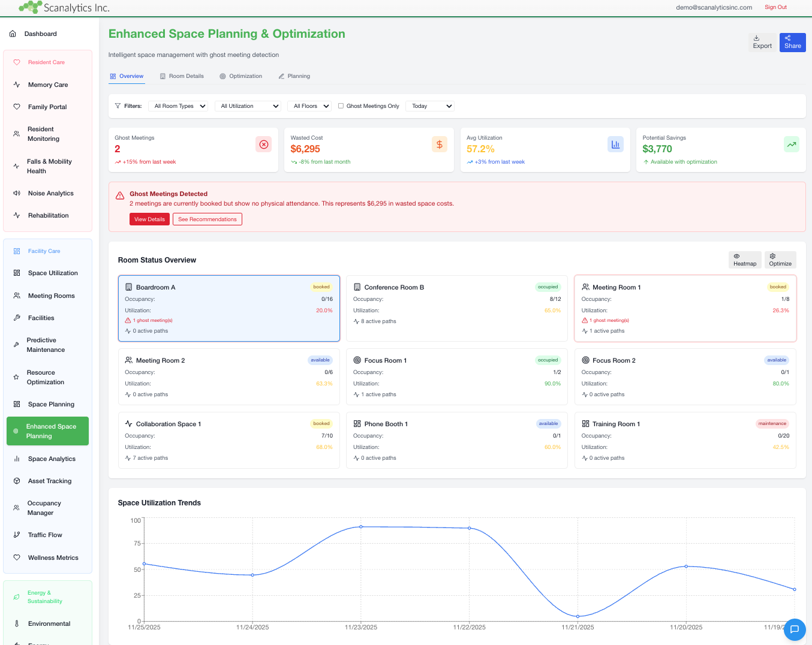This screenshot has height=645, width=812.
Task: Open the Resident Care section icon
Action: click(16, 62)
